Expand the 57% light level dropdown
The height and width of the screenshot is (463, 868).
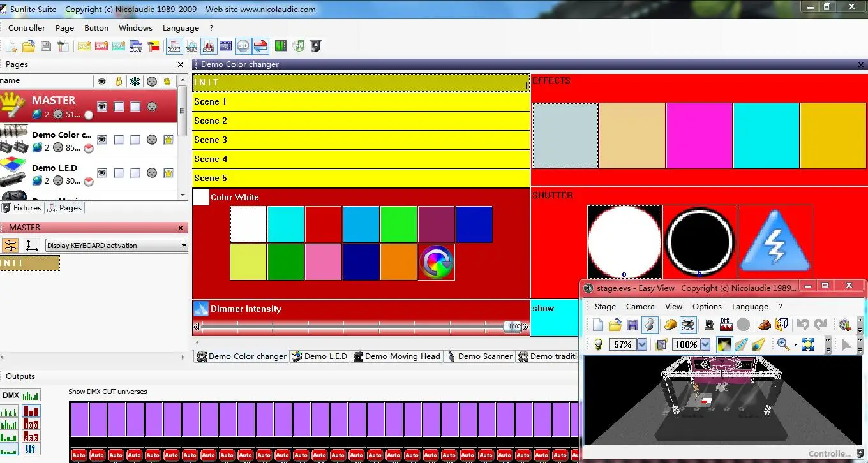pos(642,344)
